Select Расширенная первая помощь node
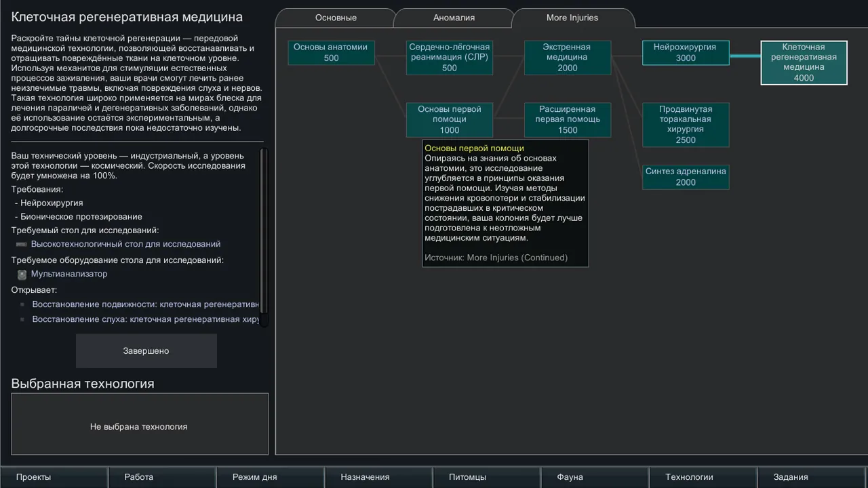868x488 pixels. (x=567, y=120)
